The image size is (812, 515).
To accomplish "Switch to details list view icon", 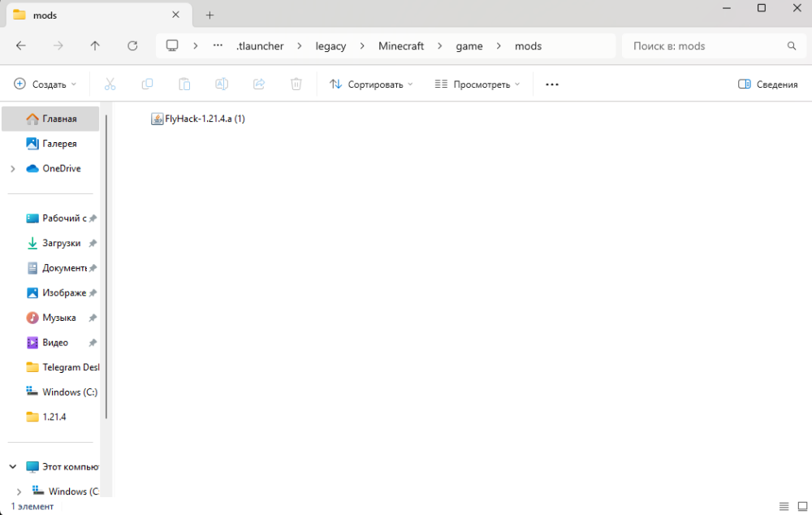I will [x=784, y=506].
